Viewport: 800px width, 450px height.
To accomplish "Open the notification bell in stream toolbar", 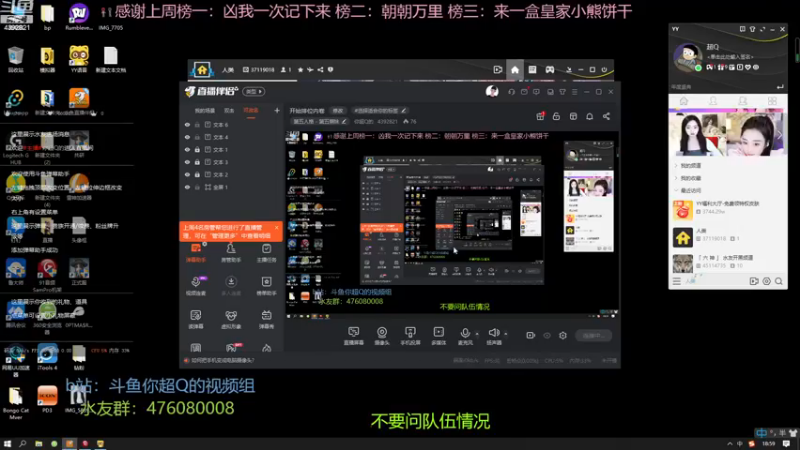I will click(589, 116).
